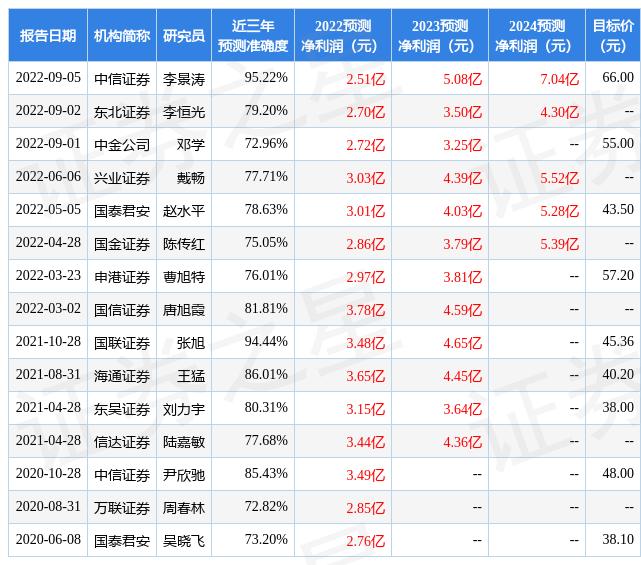This screenshot has width=641, height=565.
Task: Select institution 东北证券
Action: pos(122,112)
